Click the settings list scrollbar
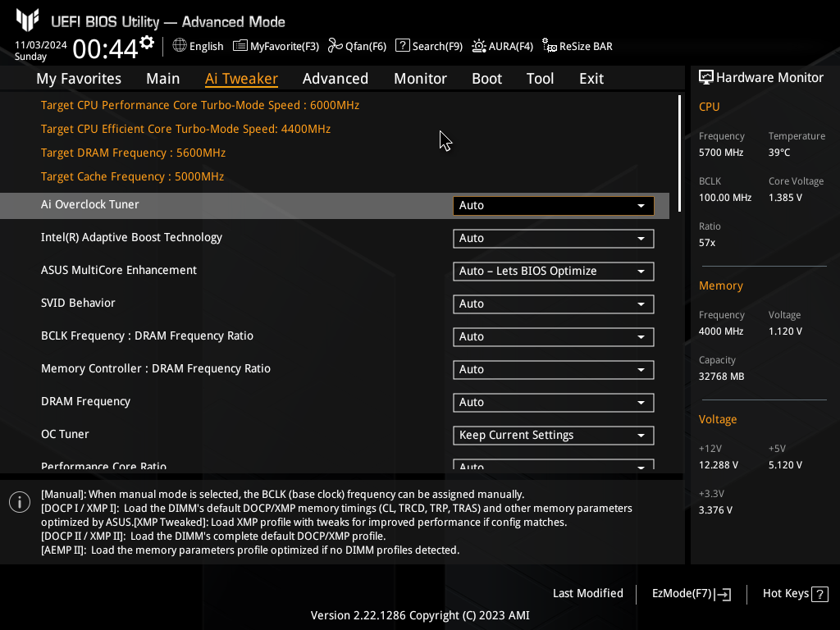The width and height of the screenshot is (840, 630). tap(679, 153)
